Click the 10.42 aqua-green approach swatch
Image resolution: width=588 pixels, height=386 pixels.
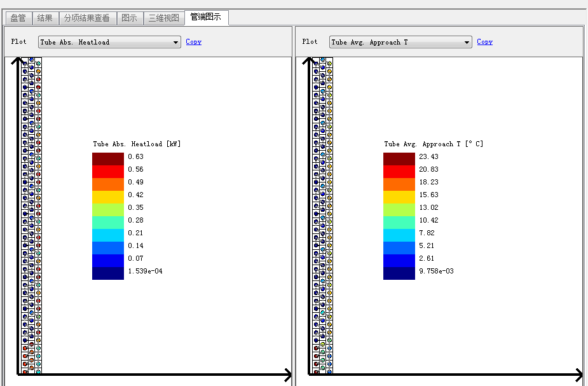399,223
